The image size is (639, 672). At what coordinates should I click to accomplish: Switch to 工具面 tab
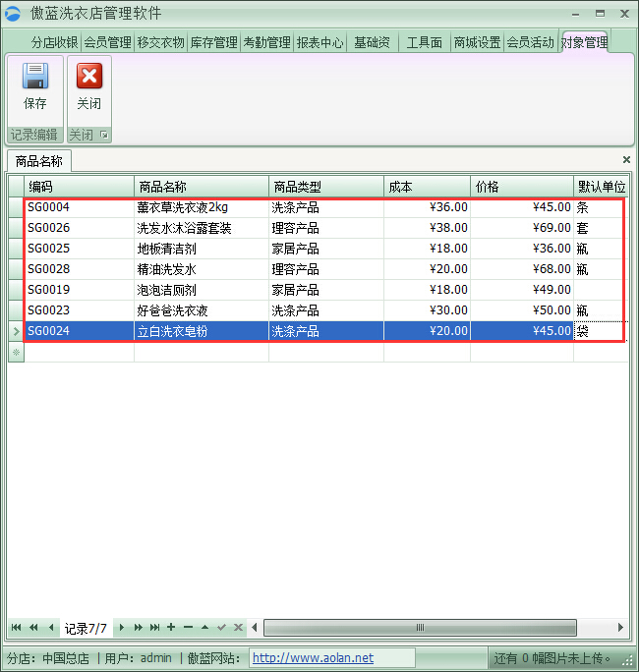coord(425,42)
